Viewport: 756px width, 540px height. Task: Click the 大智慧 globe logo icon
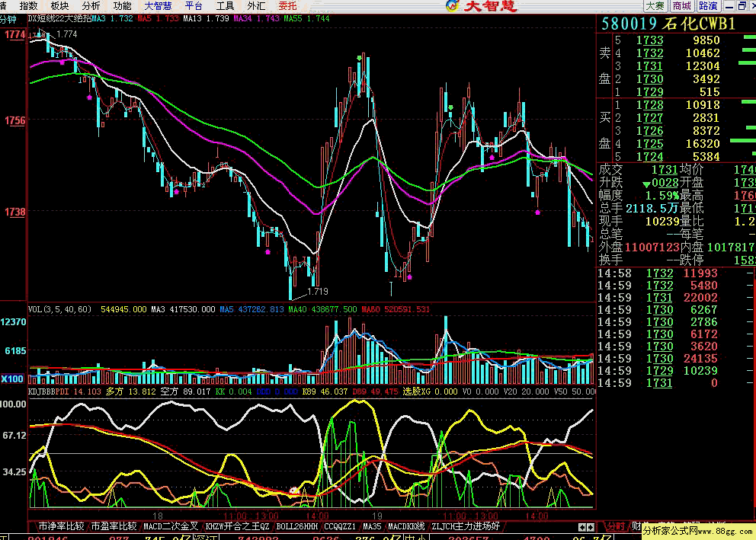pos(452,6)
